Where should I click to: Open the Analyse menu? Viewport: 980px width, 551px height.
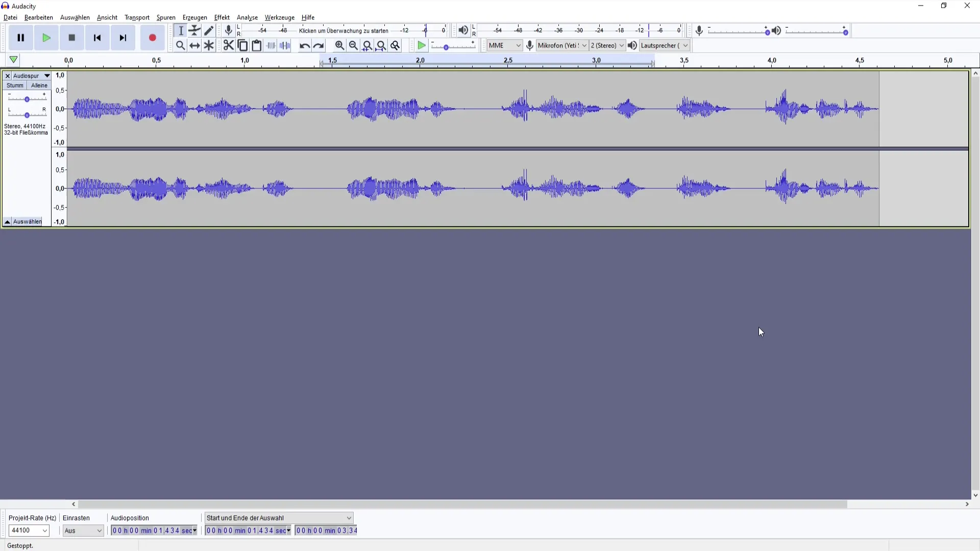pyautogui.click(x=247, y=17)
